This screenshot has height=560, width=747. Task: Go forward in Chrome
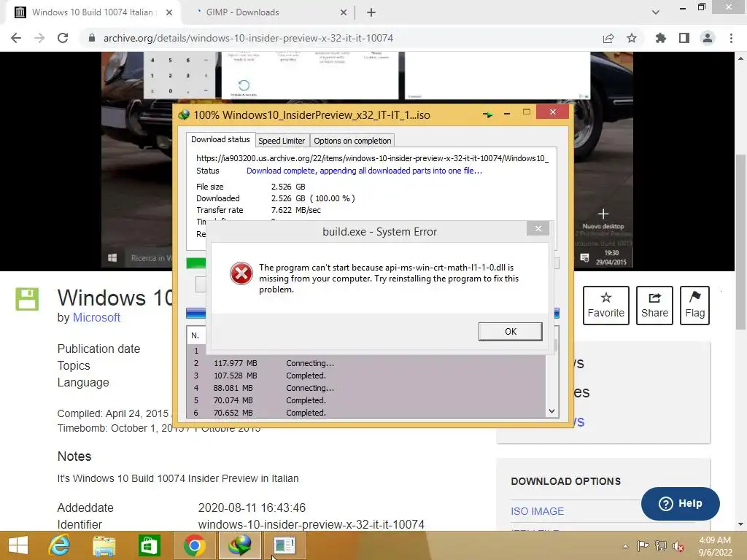pos(39,38)
